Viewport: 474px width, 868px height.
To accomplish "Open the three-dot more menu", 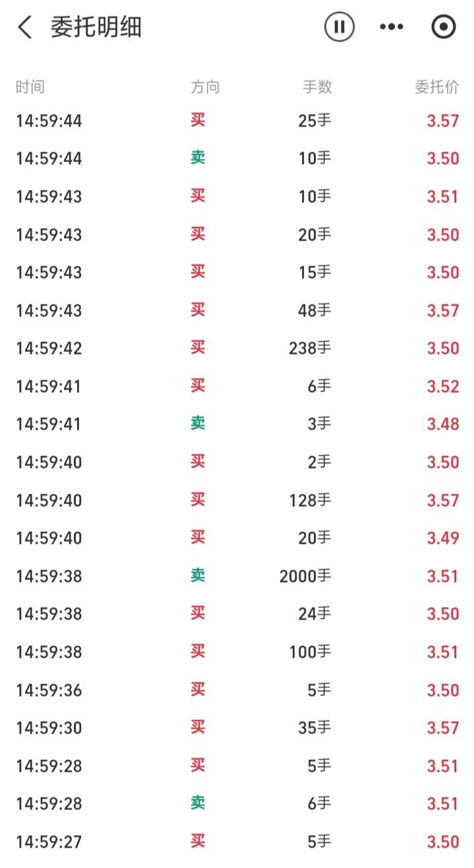I will (x=392, y=27).
